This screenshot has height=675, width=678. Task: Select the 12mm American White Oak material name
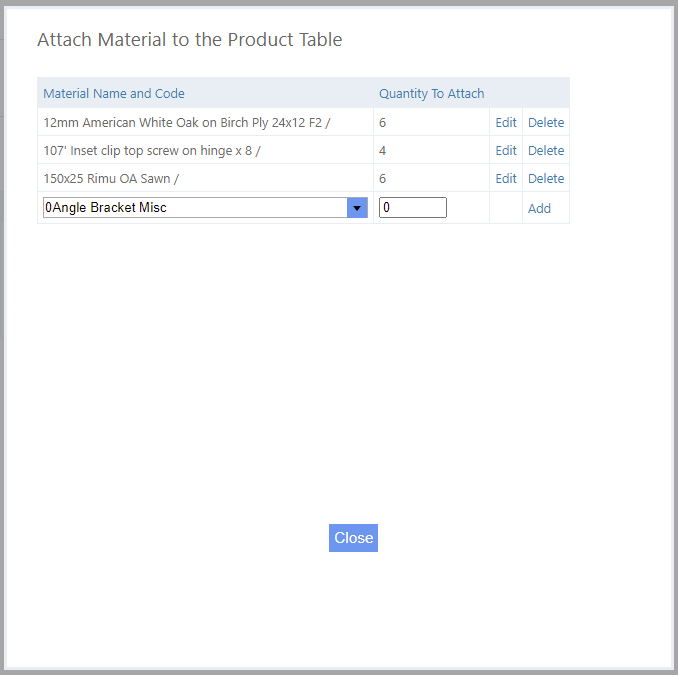[186, 122]
